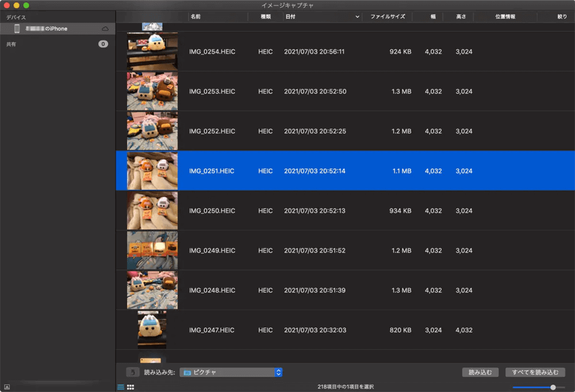This screenshot has height=392, width=575.
Task: Click the shared items count badge
Action: click(103, 44)
